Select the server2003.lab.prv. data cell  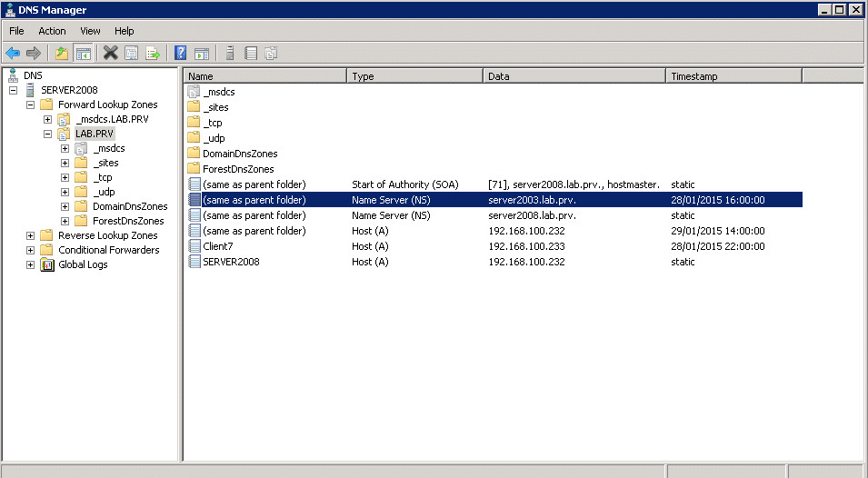tap(532, 200)
